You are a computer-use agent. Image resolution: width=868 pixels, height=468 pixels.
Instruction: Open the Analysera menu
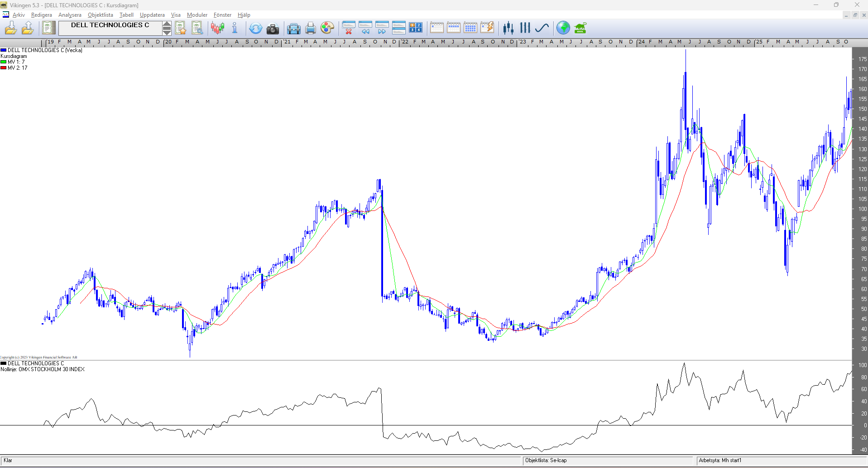pos(70,15)
